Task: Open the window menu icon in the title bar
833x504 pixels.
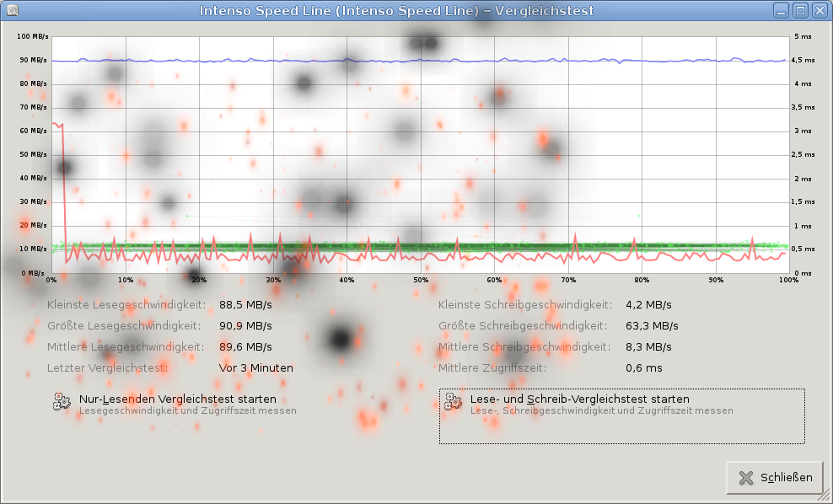Action: tap(12, 10)
